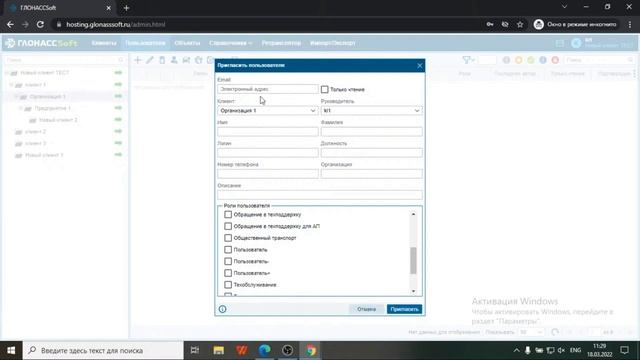This screenshot has width=640, height=360.
Task: Open the 'Руководитель' dropdown
Action: click(x=371, y=111)
